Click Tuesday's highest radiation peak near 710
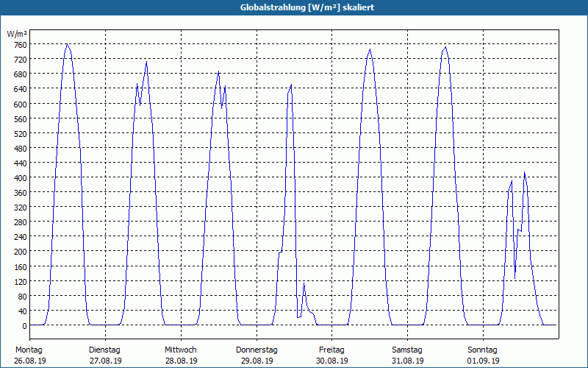The height and width of the screenshot is (368, 588). coord(146,62)
